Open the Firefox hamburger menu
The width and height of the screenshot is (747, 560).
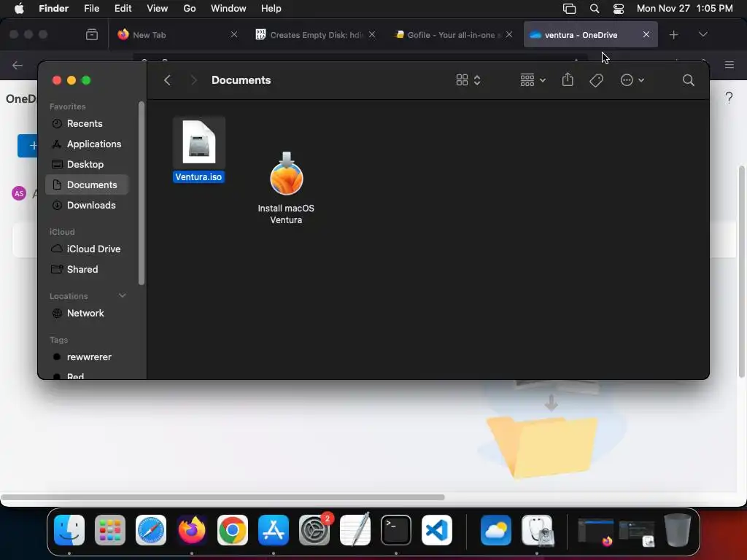click(x=729, y=65)
